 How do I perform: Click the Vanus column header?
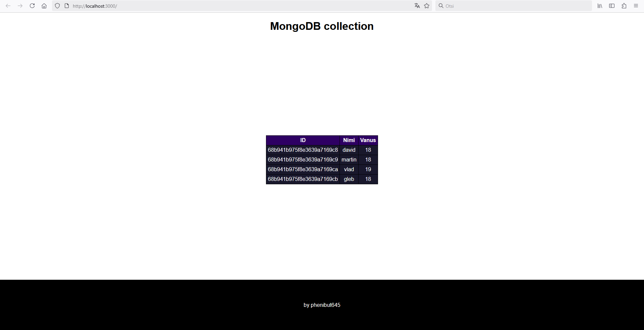(368, 140)
